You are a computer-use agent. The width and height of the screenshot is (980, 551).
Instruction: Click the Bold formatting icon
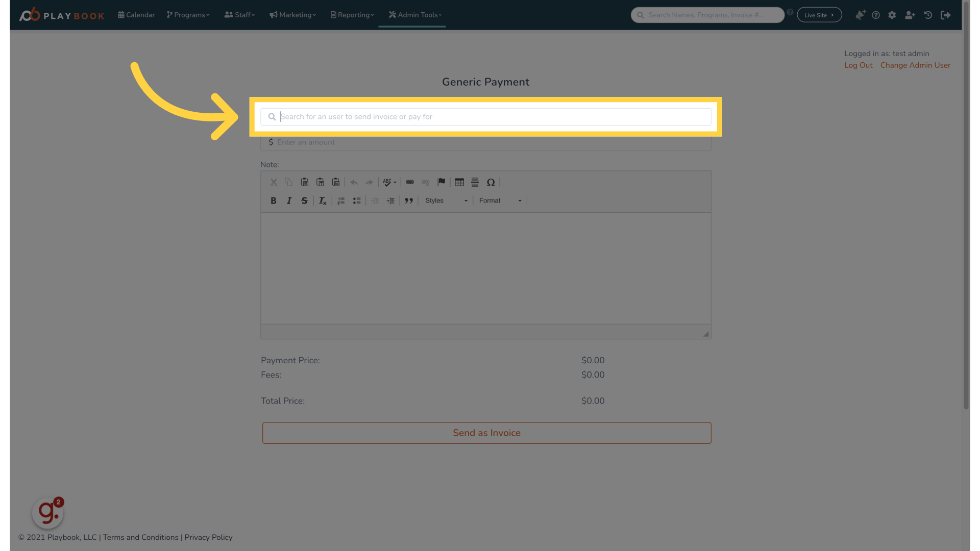click(274, 201)
